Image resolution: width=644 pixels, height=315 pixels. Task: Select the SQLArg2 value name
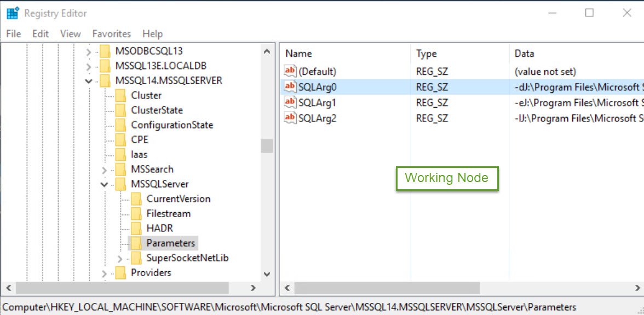[318, 119]
